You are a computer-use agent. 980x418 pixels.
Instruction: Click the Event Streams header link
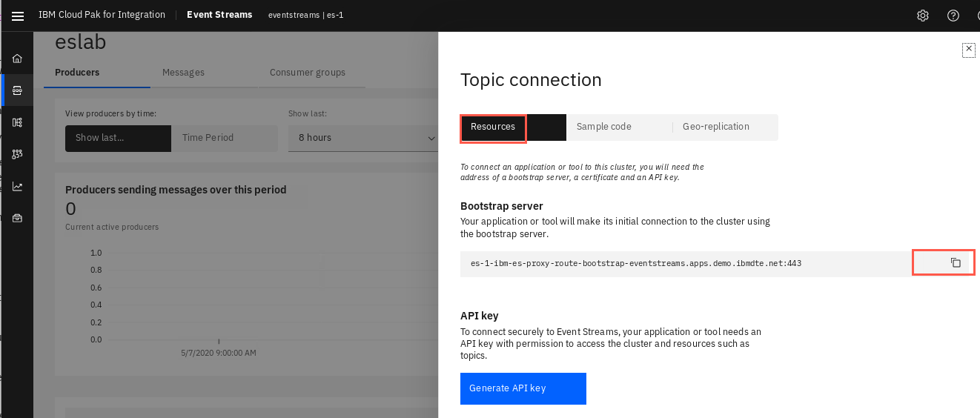(219, 15)
